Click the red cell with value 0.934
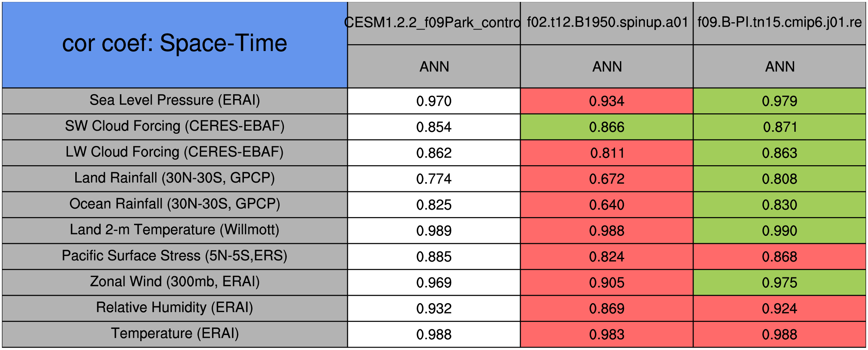This screenshot has height=350, width=868. tap(607, 101)
